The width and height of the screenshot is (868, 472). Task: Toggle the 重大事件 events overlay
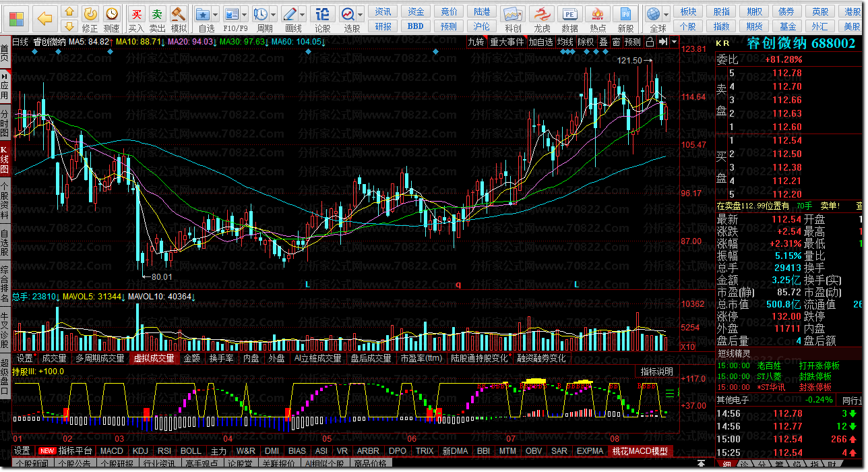(x=507, y=42)
